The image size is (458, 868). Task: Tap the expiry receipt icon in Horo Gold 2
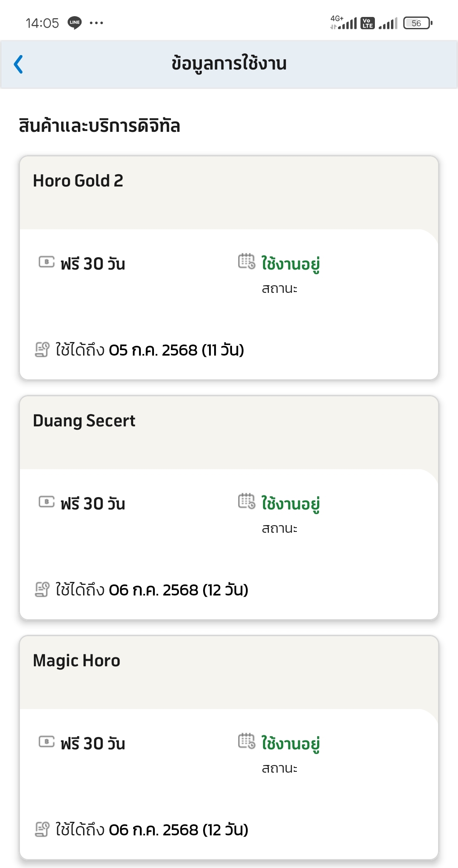pos(42,350)
